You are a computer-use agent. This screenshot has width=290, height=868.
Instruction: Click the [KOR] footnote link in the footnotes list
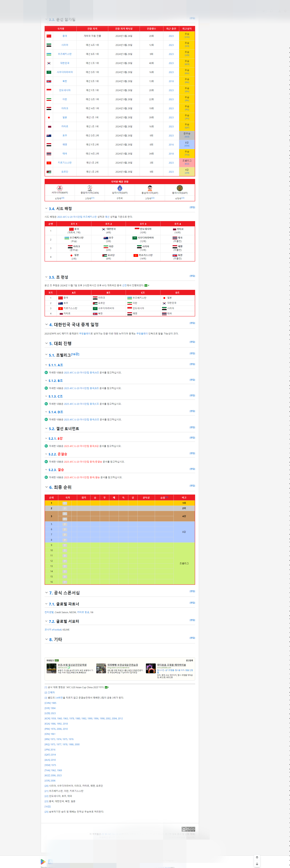(47, 718)
